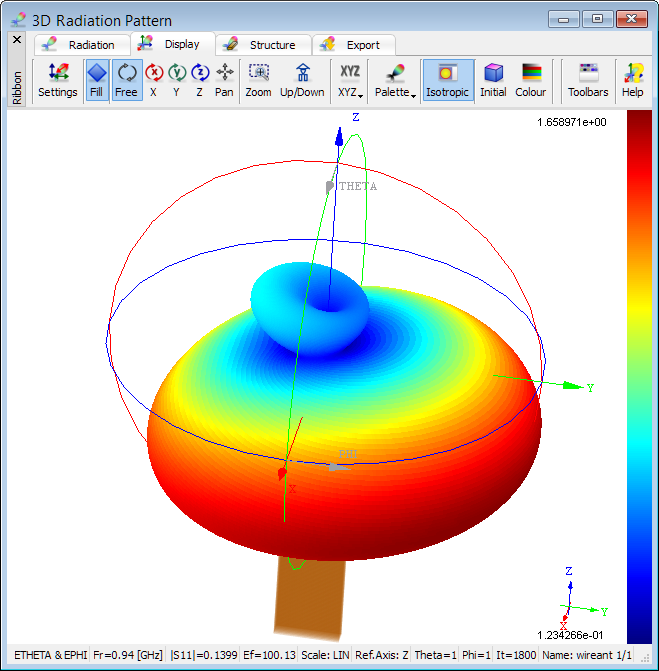Select rotate about X axis
This screenshot has width=659, height=671.
153,81
